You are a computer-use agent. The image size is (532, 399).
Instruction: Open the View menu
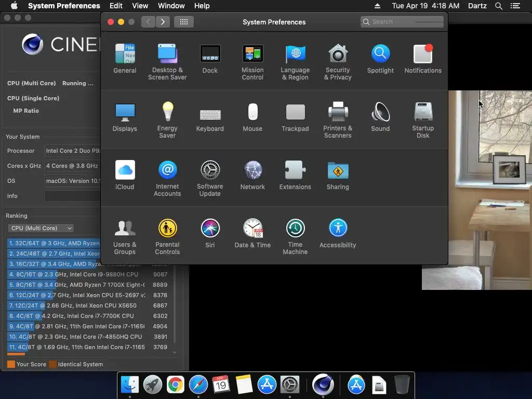pyautogui.click(x=140, y=6)
